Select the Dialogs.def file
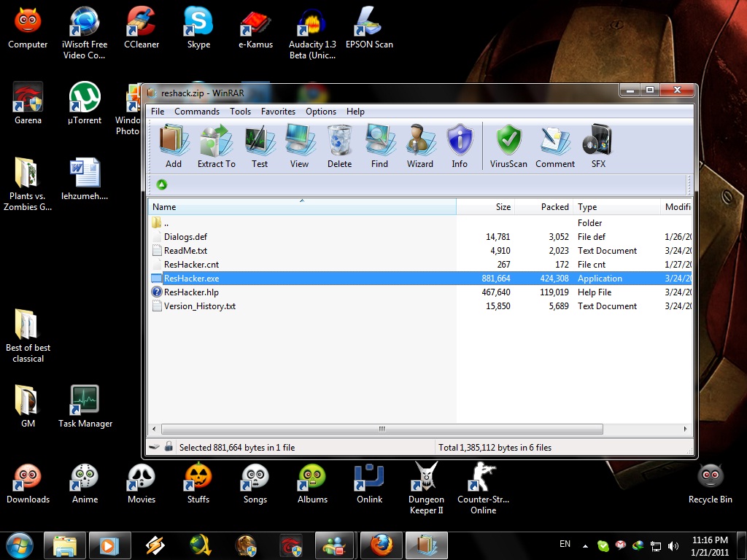 pyautogui.click(x=419, y=237)
